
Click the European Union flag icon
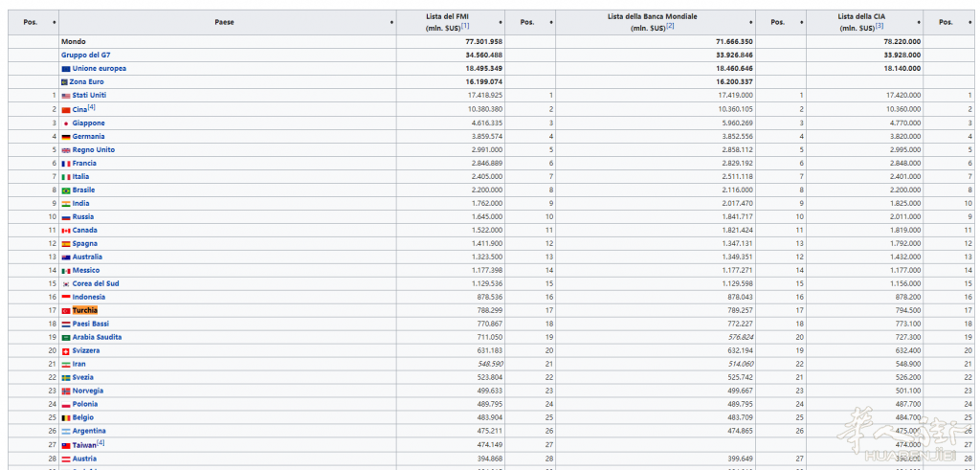coord(66,69)
